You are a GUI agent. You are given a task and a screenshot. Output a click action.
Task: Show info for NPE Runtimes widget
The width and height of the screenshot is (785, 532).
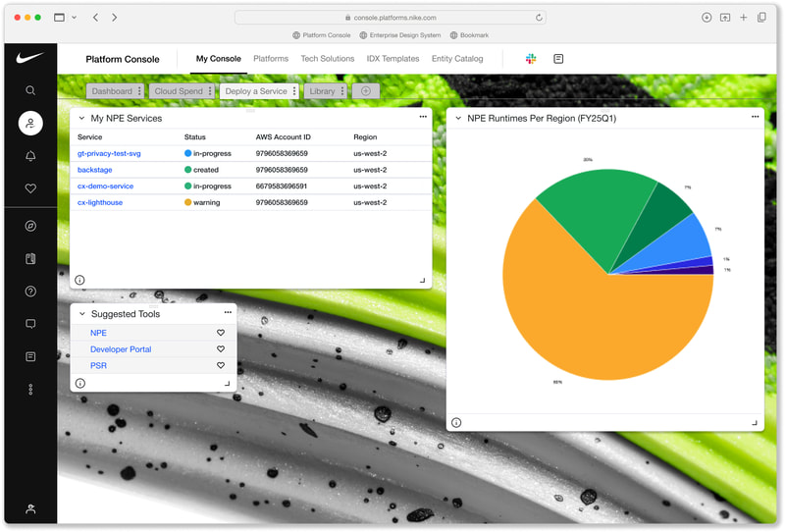pos(456,423)
